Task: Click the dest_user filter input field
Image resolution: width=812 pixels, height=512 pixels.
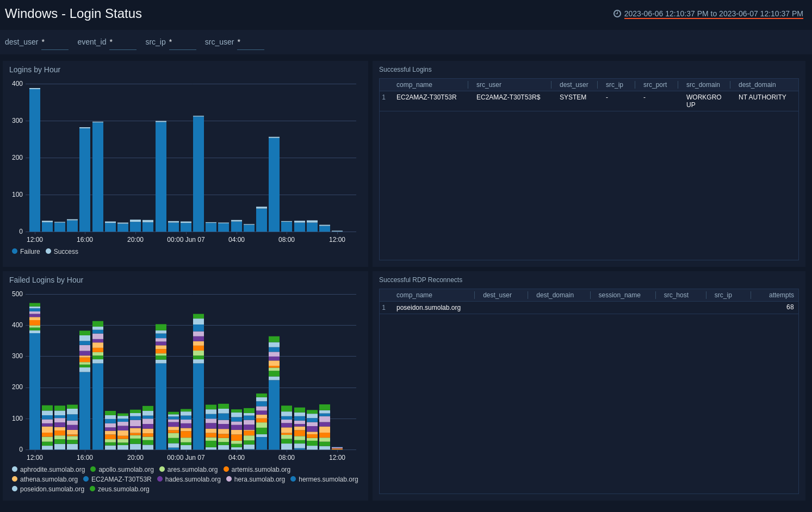Action: coord(55,42)
